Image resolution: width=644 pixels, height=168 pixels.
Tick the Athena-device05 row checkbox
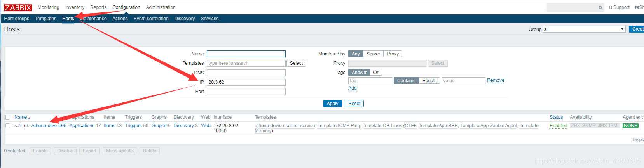point(8,126)
